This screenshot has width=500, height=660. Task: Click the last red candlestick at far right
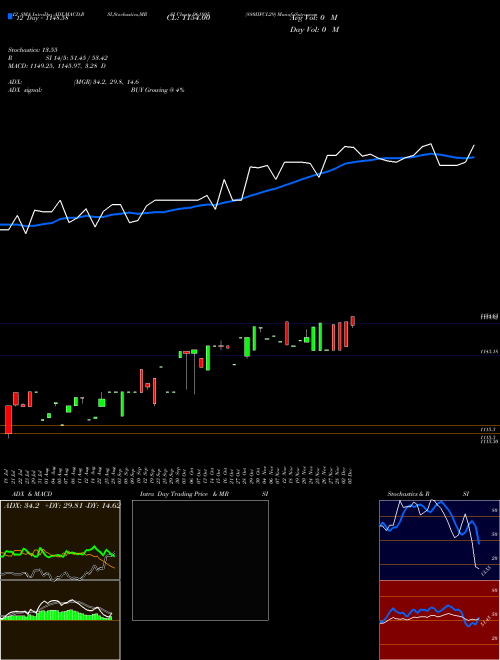[353, 321]
